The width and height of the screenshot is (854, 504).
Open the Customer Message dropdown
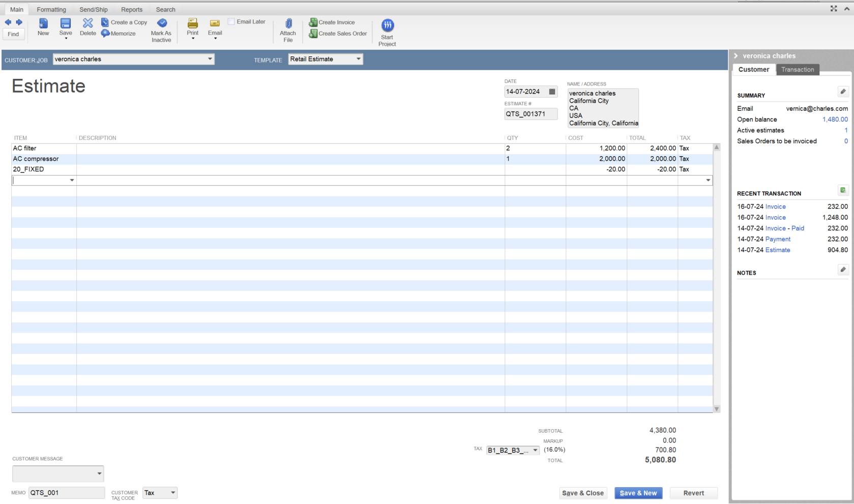pos(99,473)
